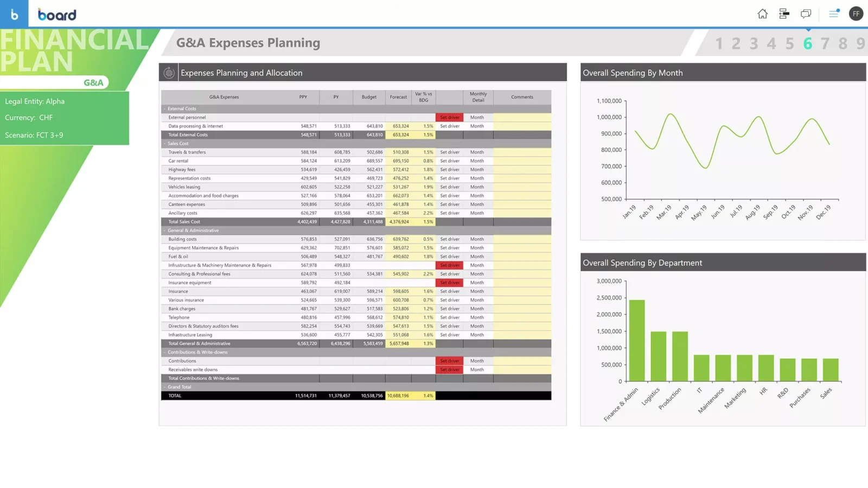Go to page 1 tab
Image resolution: width=868 pixels, height=488 pixels.
pyautogui.click(x=719, y=43)
